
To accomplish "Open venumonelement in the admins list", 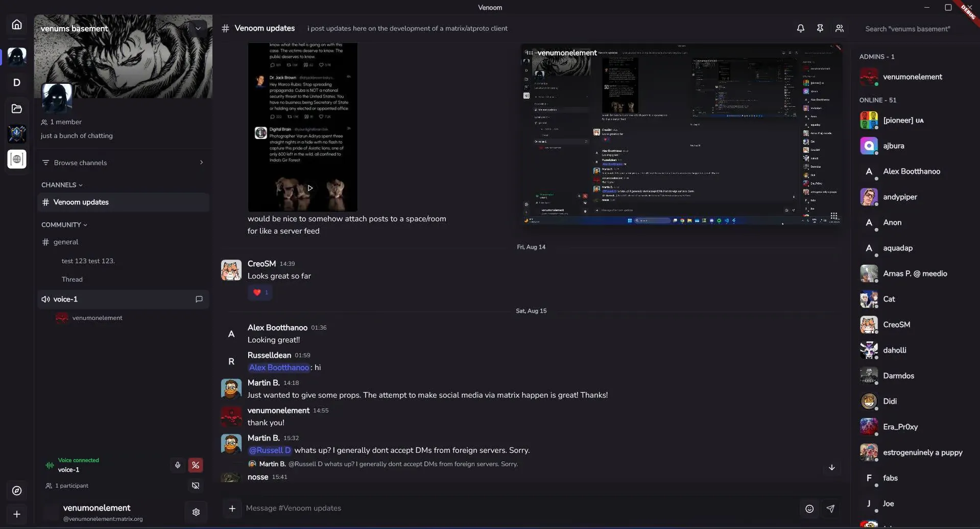I will point(914,77).
